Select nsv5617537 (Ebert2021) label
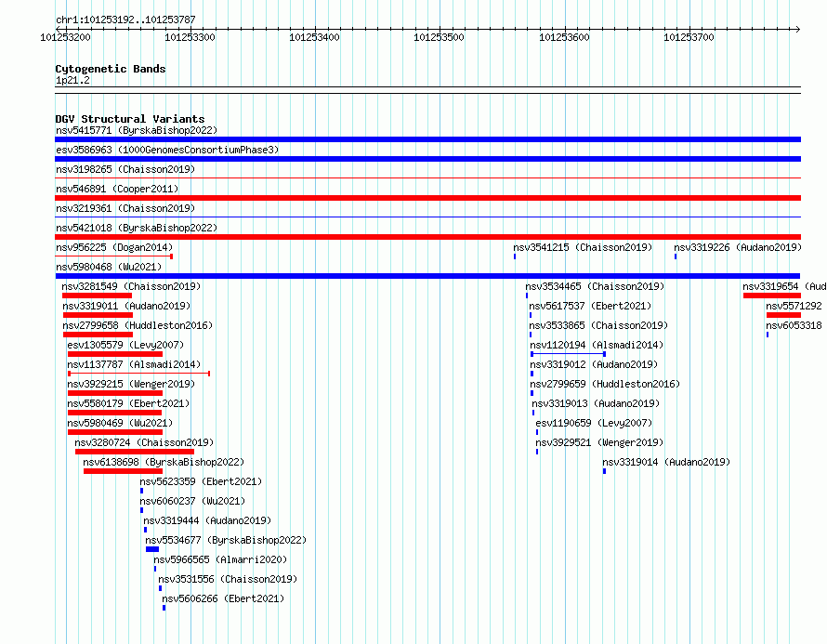 click(590, 306)
